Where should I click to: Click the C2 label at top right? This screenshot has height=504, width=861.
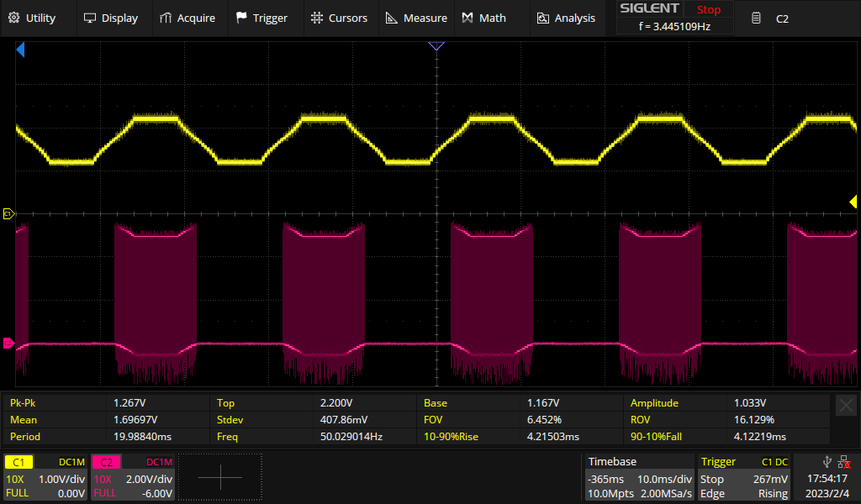[x=782, y=18]
